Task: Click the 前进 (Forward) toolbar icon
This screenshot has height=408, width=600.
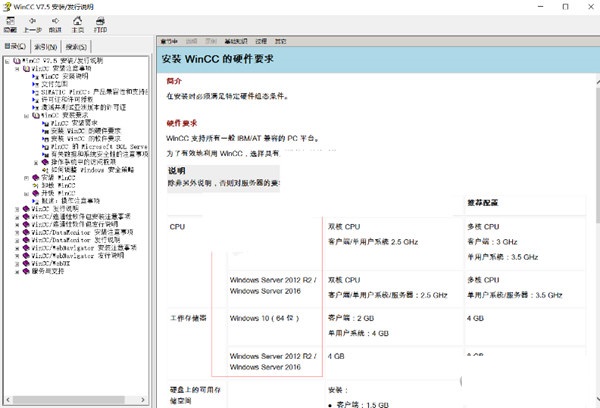Action: (x=57, y=25)
